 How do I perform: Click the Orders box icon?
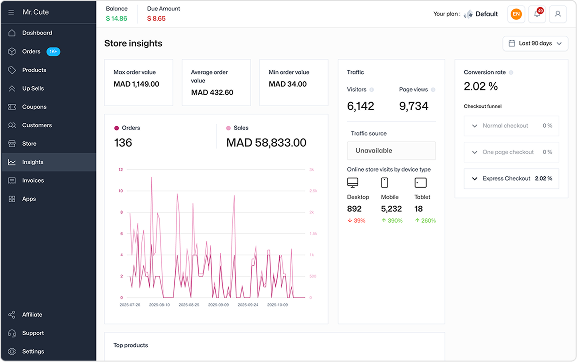[x=12, y=51]
